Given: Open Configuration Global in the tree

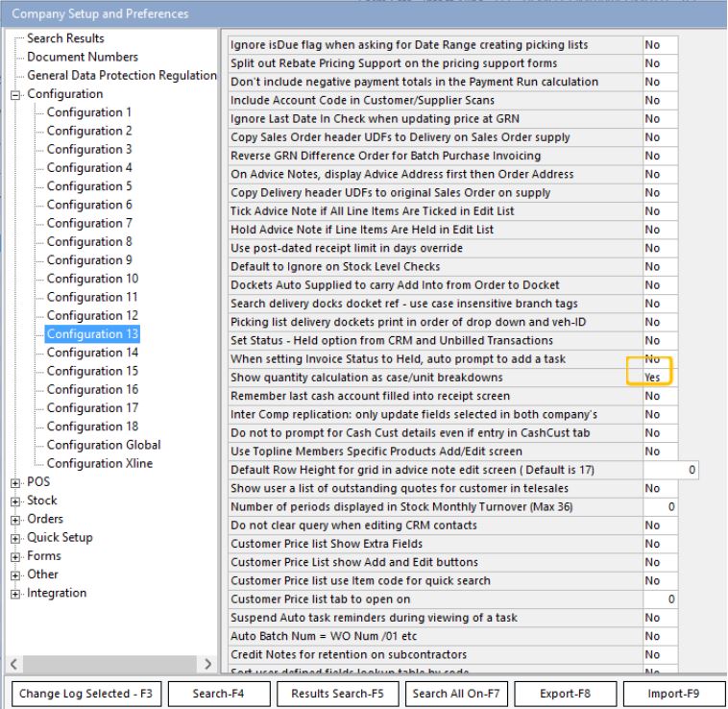Looking at the screenshot, I should click(104, 445).
